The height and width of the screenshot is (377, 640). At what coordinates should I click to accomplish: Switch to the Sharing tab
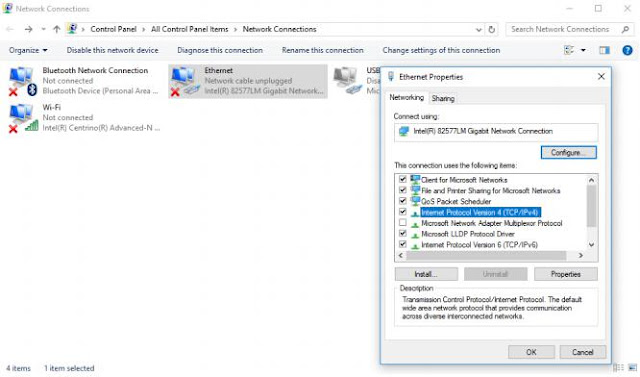443,98
